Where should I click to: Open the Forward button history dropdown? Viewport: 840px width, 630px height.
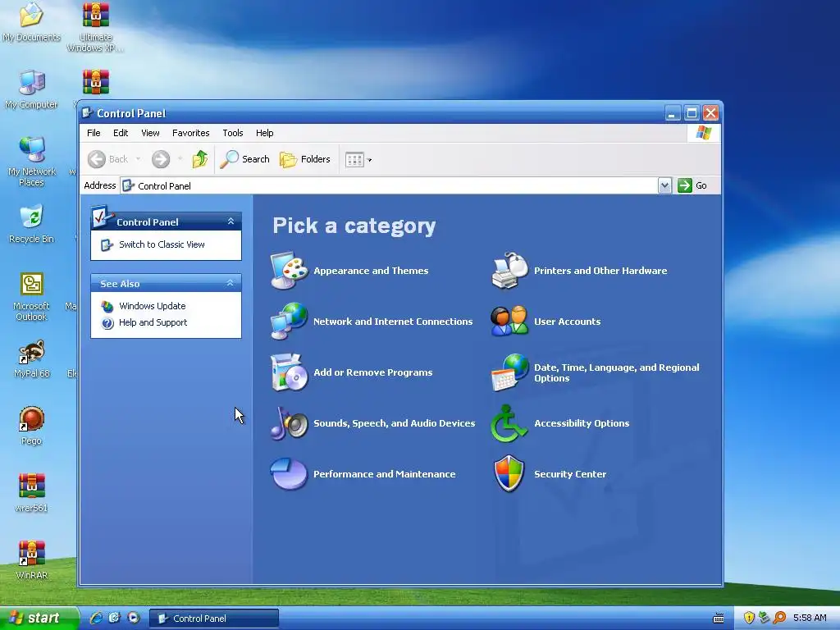point(180,159)
